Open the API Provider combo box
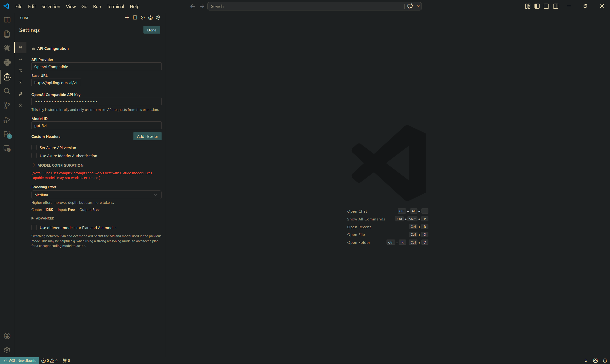This screenshot has width=610, height=364. coord(96,66)
